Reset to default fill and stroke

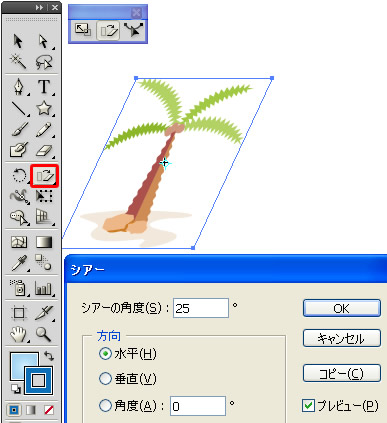pos(16,388)
